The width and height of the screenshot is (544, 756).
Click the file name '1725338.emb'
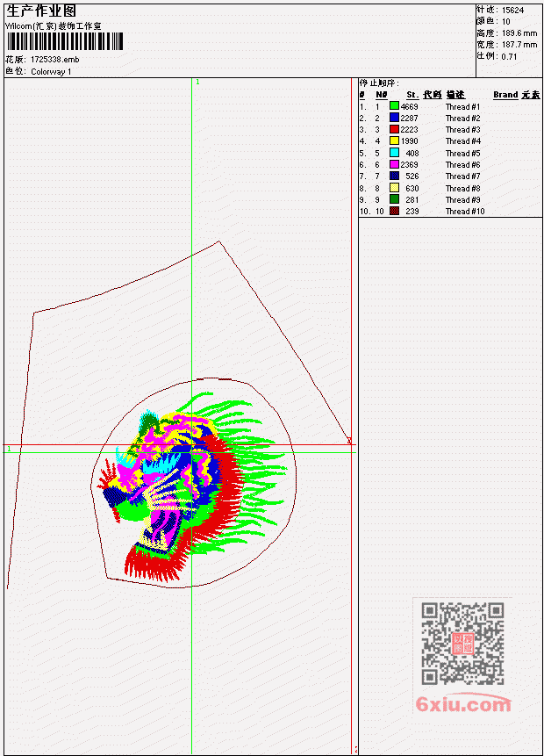55,60
